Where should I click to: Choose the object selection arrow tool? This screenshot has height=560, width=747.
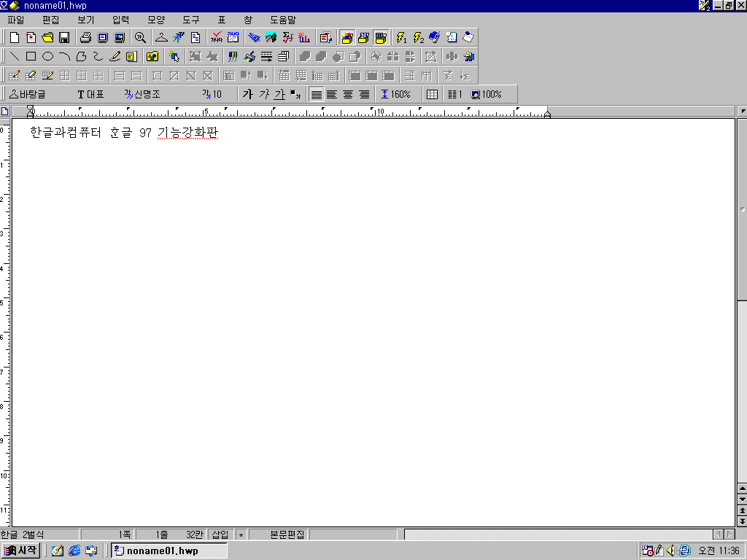tap(174, 57)
